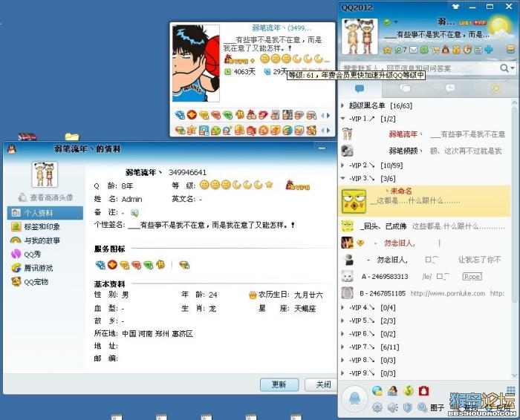Open the message box icon beside the plus
520x420 pixels.
(511, 50)
